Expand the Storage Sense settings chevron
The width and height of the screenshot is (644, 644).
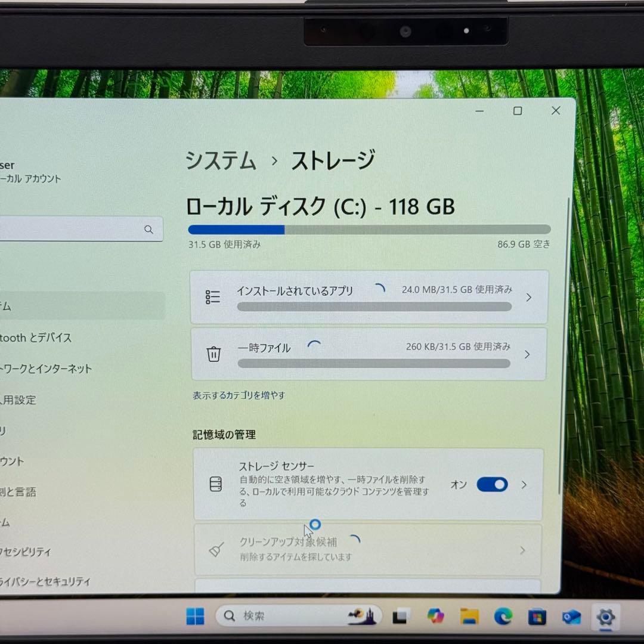[x=524, y=484]
